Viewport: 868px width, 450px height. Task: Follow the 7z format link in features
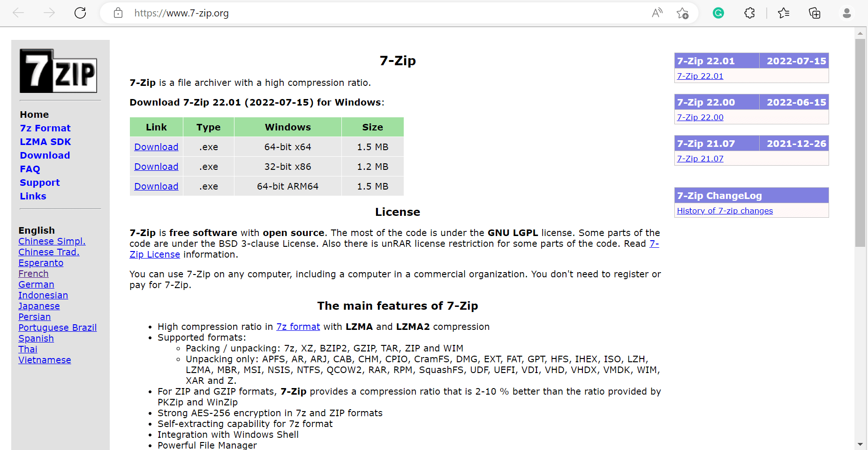(x=298, y=327)
